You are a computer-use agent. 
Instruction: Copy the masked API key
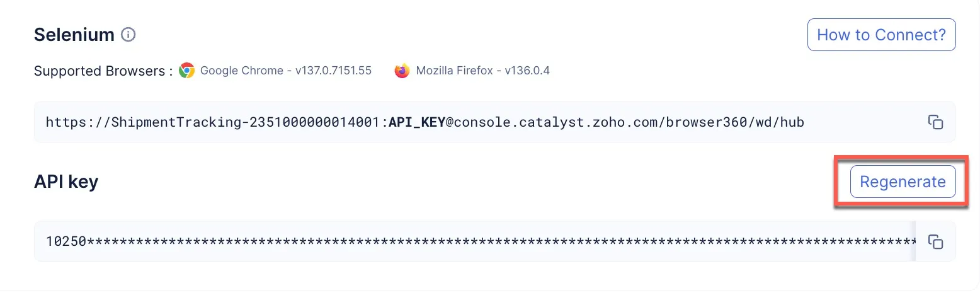[935, 241]
